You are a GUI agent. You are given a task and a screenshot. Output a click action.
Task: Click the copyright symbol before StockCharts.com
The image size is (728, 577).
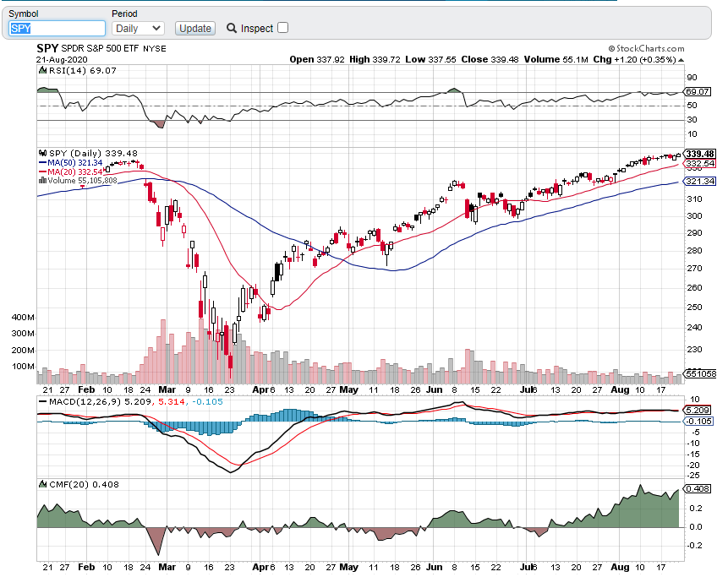tap(611, 49)
